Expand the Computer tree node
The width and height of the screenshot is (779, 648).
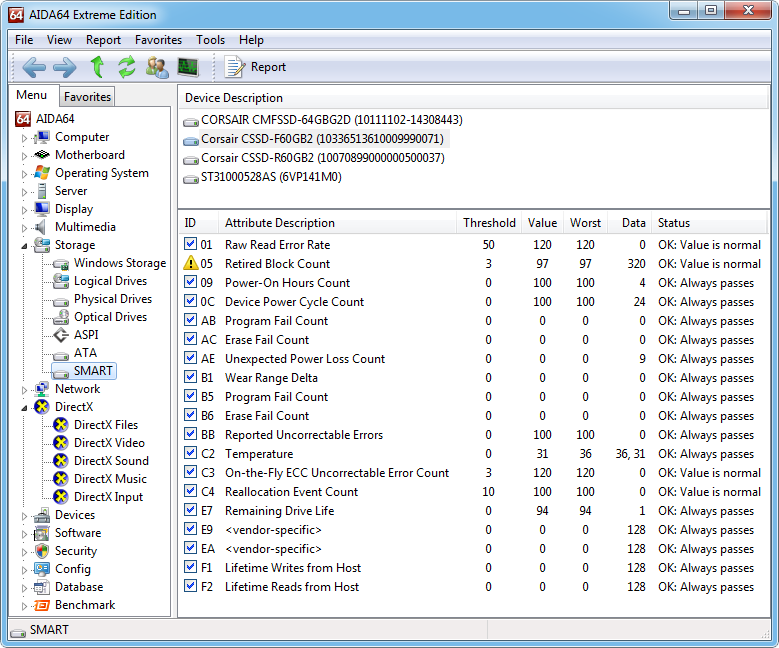click(x=24, y=138)
